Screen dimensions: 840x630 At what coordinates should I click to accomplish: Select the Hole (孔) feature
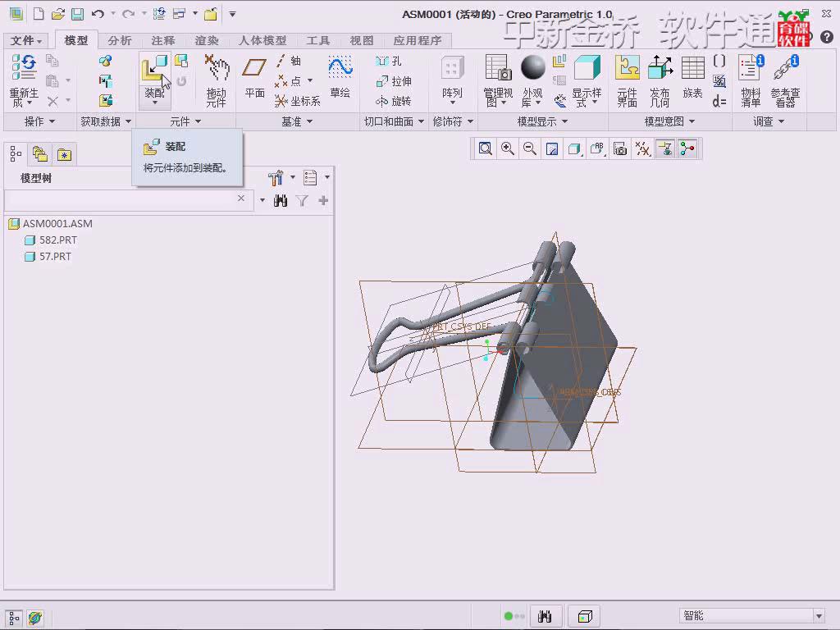tap(389, 61)
